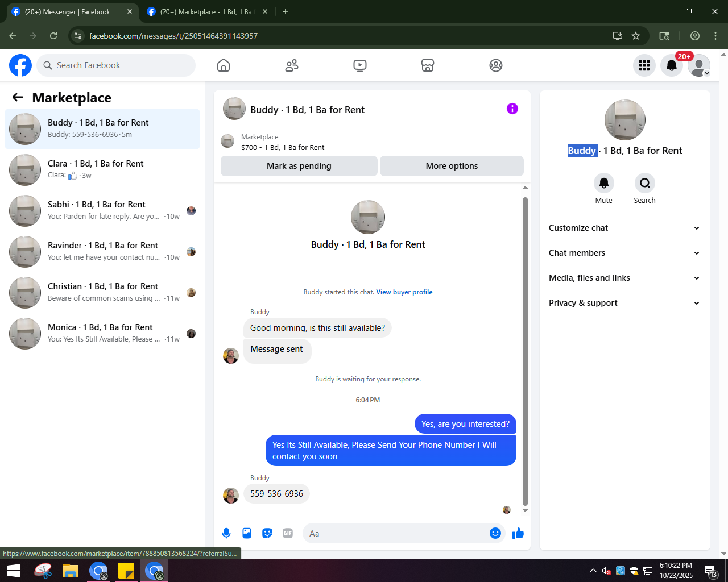Click the browser address bar URL

point(173,36)
